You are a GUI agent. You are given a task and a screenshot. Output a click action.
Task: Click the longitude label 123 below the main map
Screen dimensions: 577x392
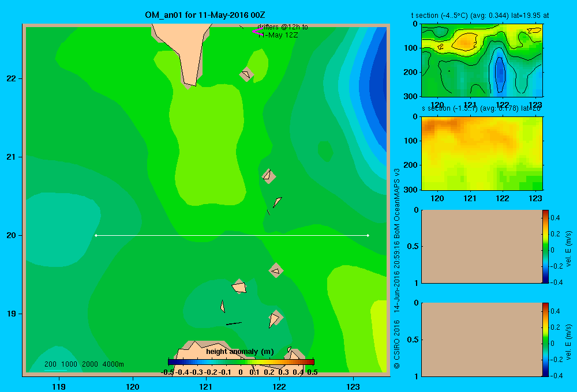click(x=353, y=386)
